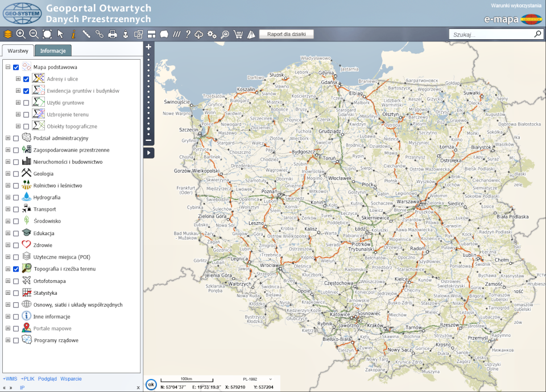Activate the object information 'i' tool
546x392 pixels.
click(x=73, y=34)
